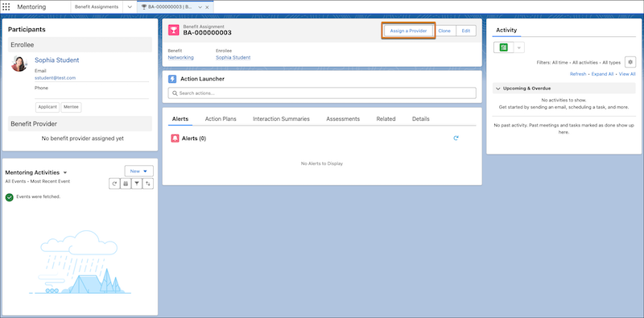Image resolution: width=644 pixels, height=318 pixels.
Task: Click the Edit button
Action: pos(466,31)
